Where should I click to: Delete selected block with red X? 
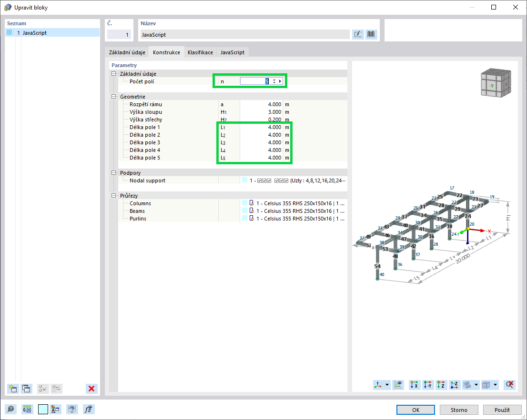[x=91, y=389]
